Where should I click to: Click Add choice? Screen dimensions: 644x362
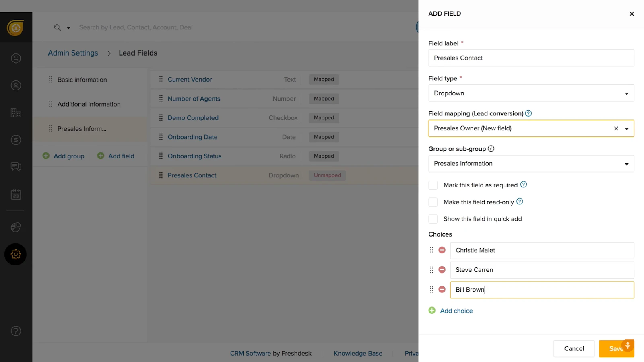tap(451, 311)
